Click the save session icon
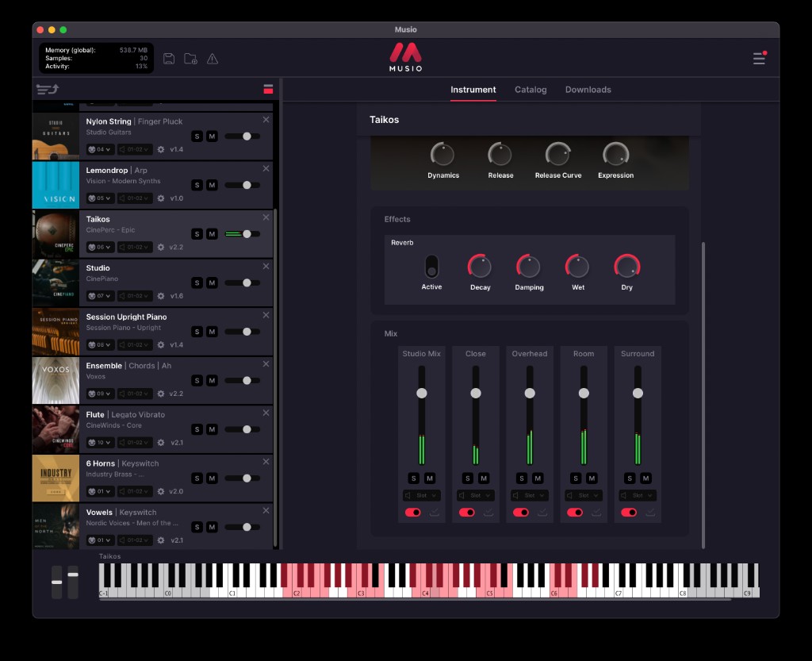Screen dimensions: 812x661 (x=169, y=58)
